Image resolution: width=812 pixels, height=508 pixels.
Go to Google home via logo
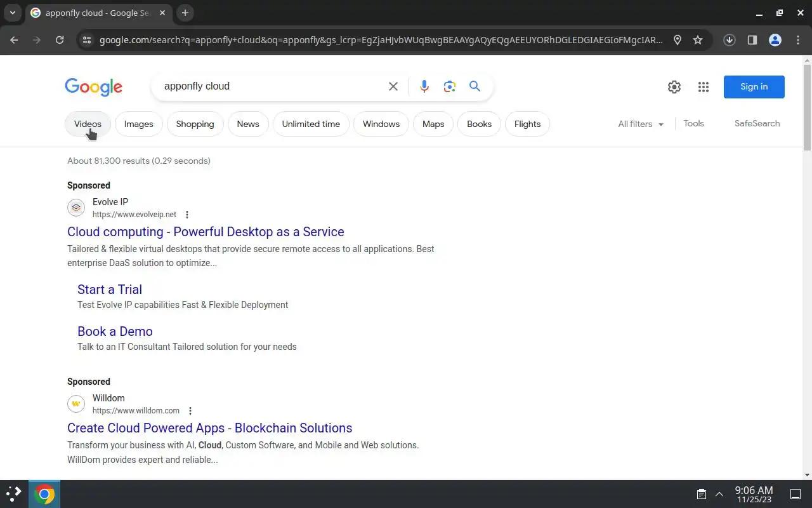point(93,87)
